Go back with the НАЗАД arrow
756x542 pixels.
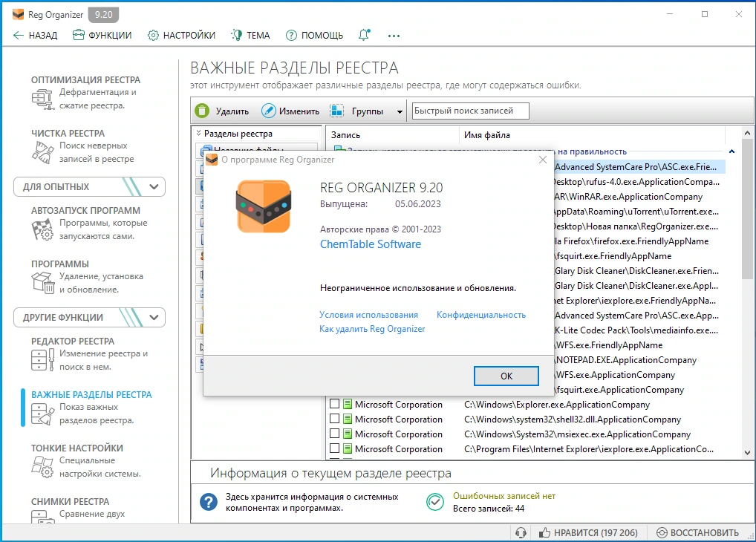click(x=35, y=35)
